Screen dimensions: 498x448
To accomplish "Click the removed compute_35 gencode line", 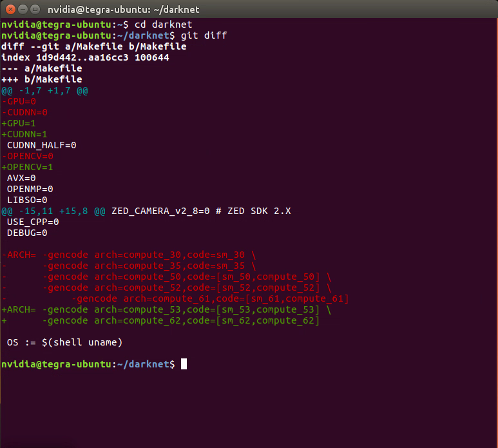I will tap(129, 266).
